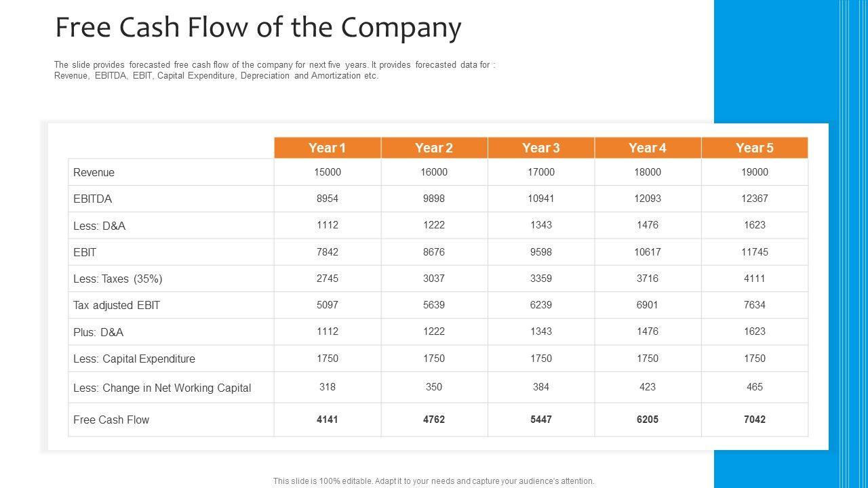This screenshot has height=488, width=868.
Task: Click the Year 1 column header
Action: tap(328, 148)
